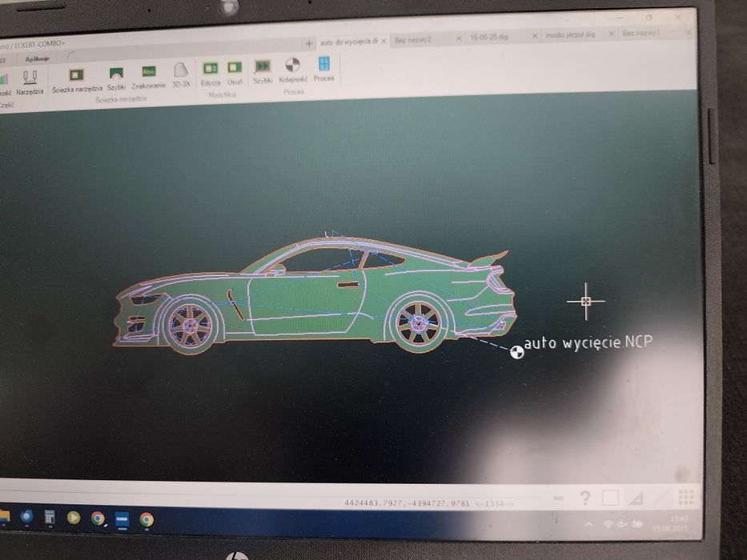Click the Szybki icon in Proces group
Viewport: 747px width, 560px height.
[263, 71]
